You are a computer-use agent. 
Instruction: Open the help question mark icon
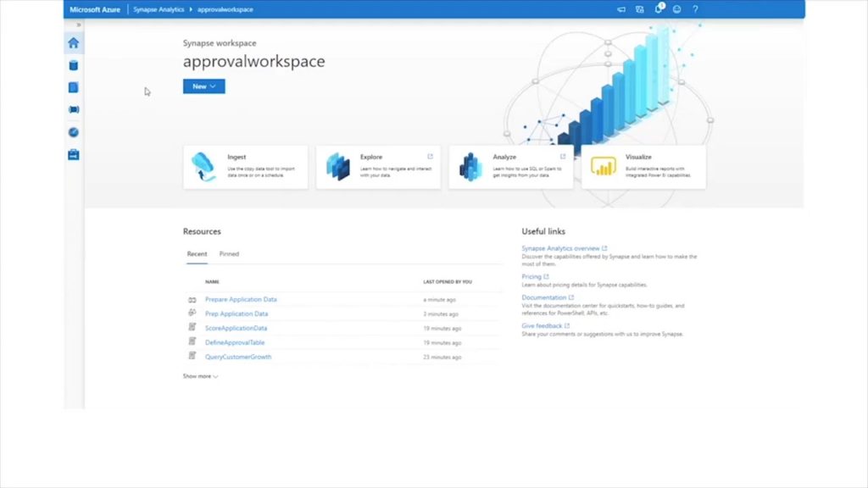pos(695,9)
